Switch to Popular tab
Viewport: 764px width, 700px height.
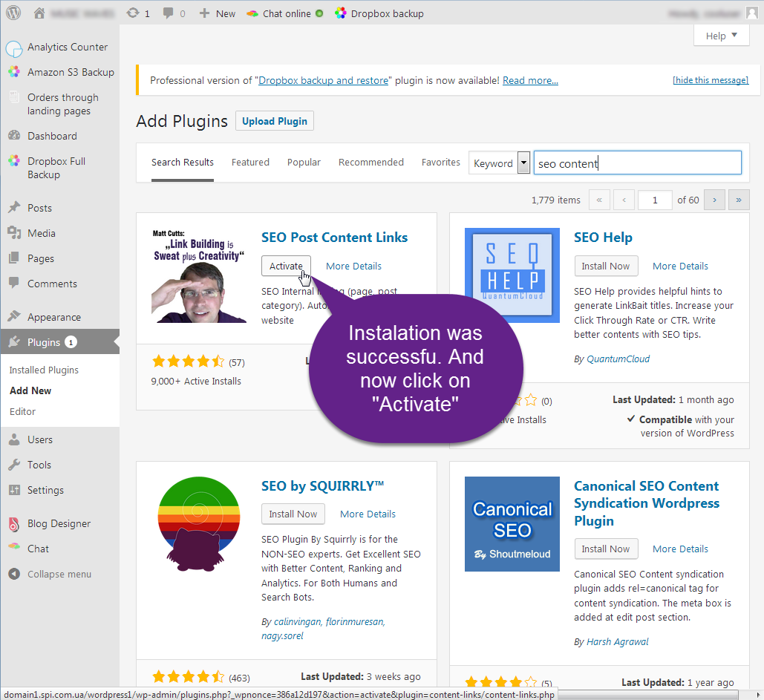(304, 163)
